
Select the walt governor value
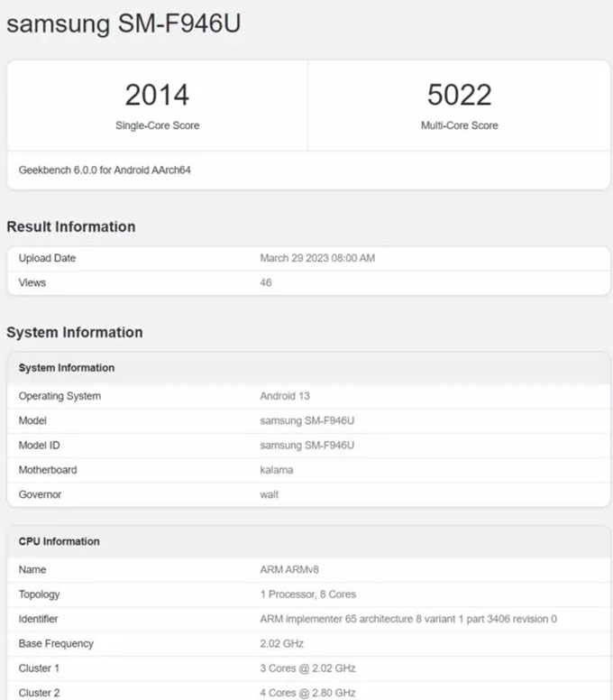(x=270, y=495)
